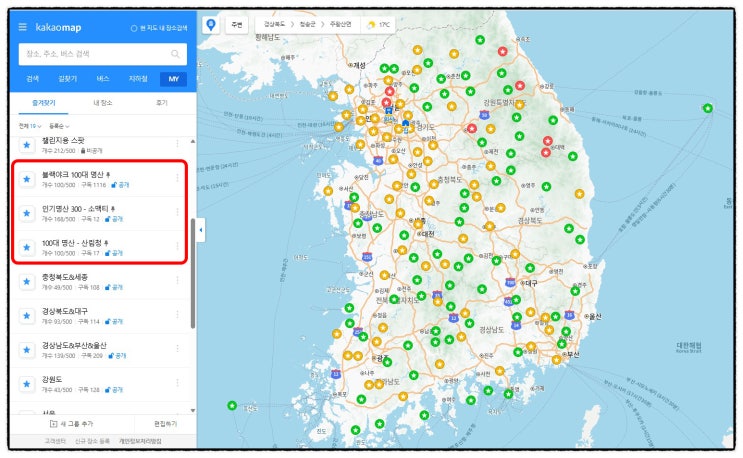
Task: Open the 전체 19 filter dropdown
Action: [30, 126]
